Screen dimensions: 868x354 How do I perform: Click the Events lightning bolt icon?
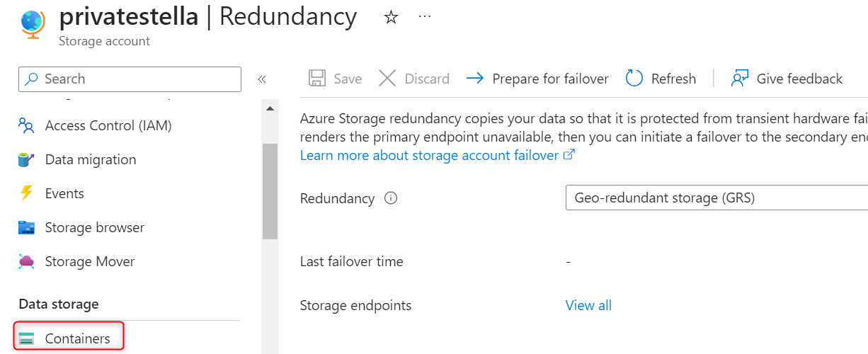(26, 193)
